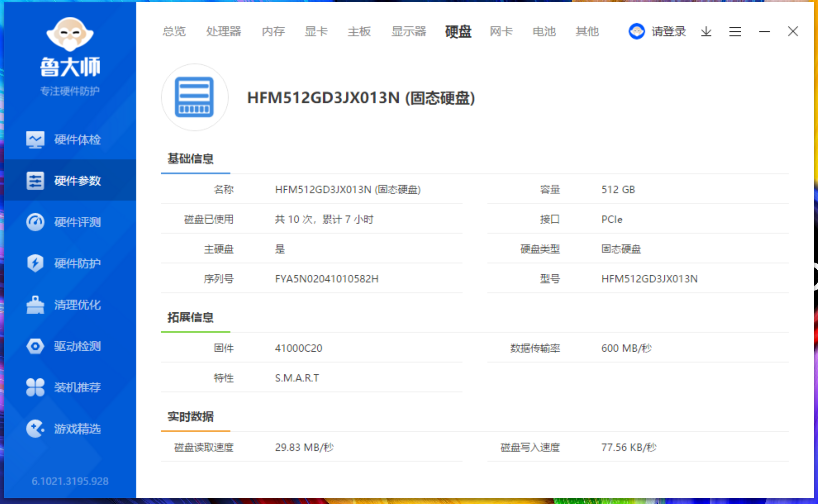The height and width of the screenshot is (504, 818).
Task: Click the 请登录 login link
Action: 669,31
